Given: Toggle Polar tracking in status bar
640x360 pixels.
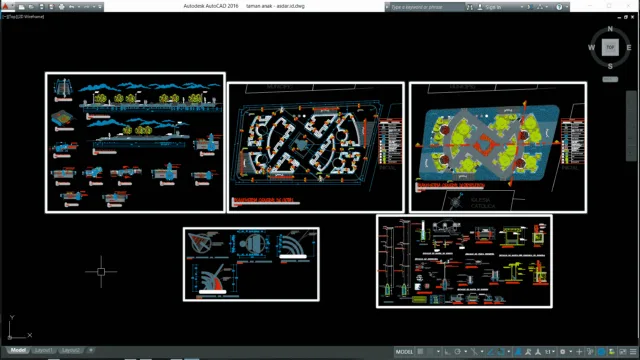Looking at the screenshot, I should pyautogui.click(x=458, y=352).
